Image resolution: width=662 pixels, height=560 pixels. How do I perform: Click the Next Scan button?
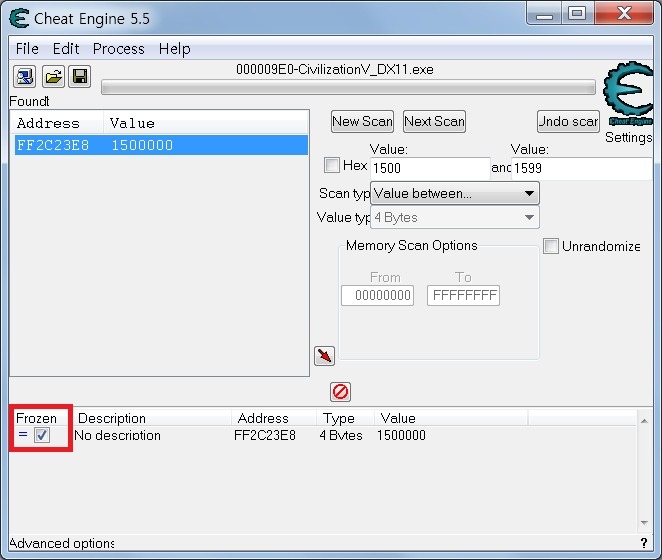(x=434, y=122)
